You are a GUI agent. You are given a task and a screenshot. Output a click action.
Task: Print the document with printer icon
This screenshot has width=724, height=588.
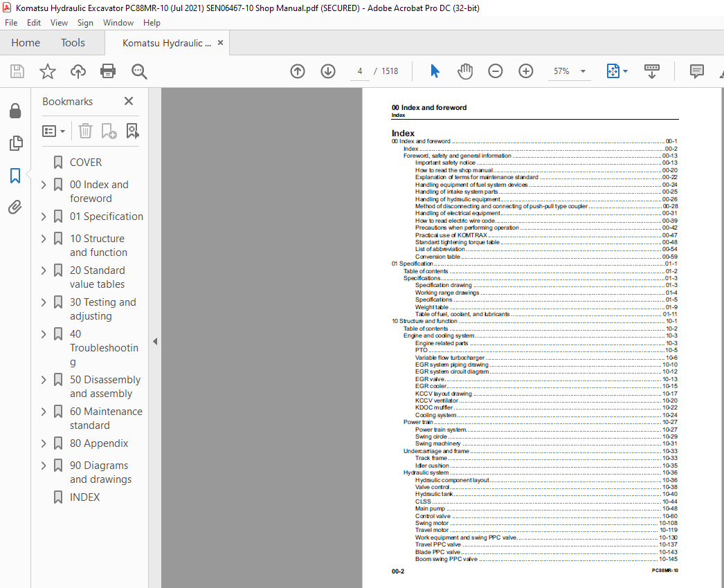[108, 71]
